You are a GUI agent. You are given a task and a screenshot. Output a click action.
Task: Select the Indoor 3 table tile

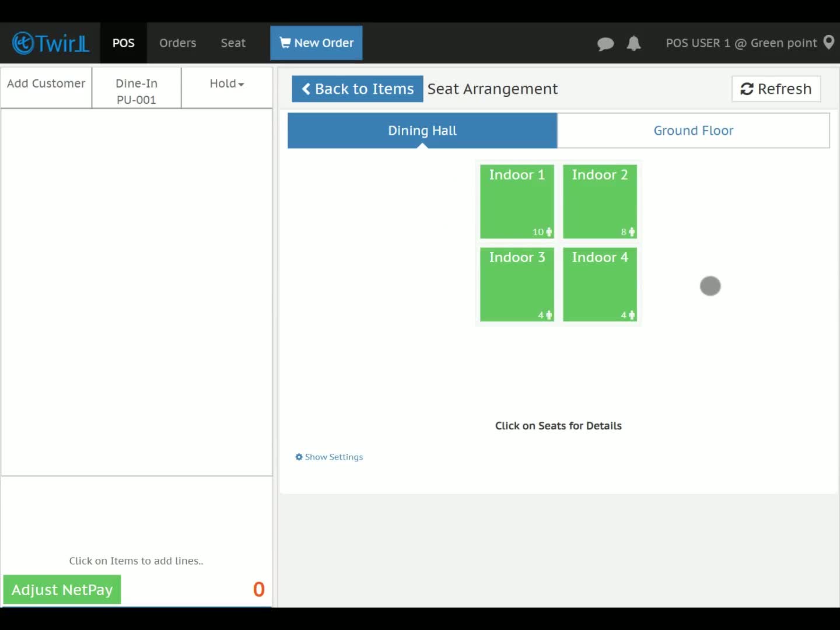click(x=517, y=284)
